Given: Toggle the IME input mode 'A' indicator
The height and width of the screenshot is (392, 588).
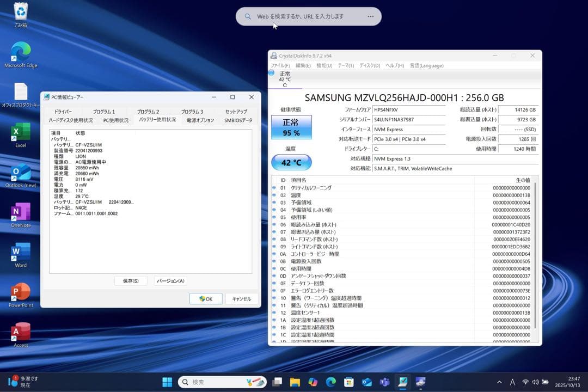Looking at the screenshot, I should (x=512, y=382).
